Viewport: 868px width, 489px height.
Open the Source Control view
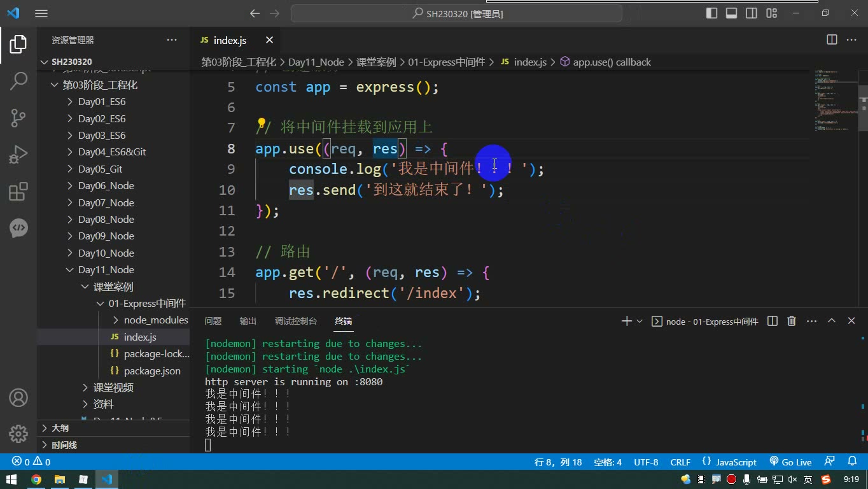(x=18, y=118)
